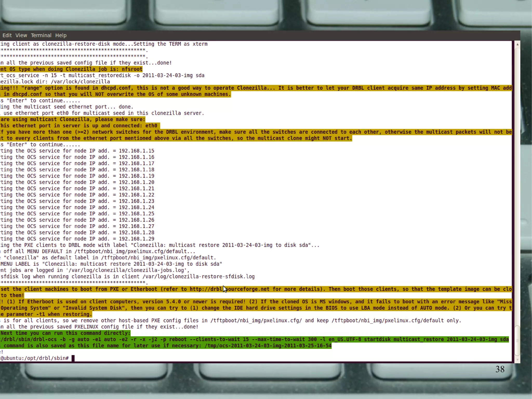Screen dimensions: 532x399
Task: Open the Edit menu
Action: pos(7,35)
